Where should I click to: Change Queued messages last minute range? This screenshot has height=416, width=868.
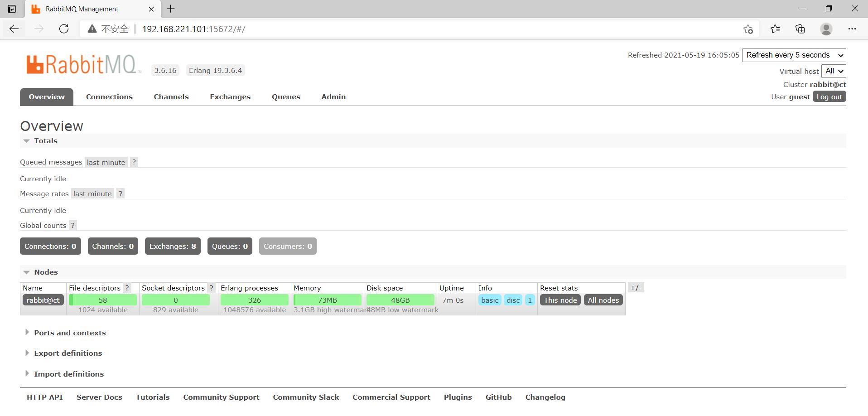(106, 162)
